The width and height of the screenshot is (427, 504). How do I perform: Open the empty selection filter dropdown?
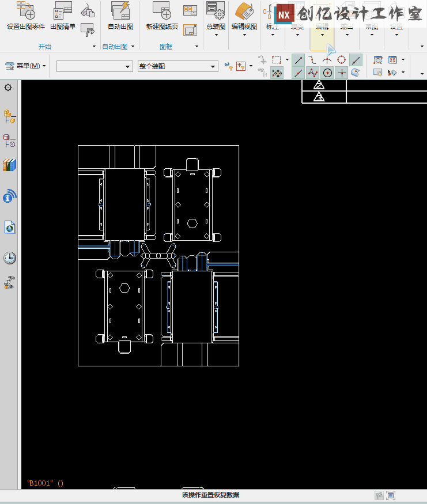click(x=128, y=67)
